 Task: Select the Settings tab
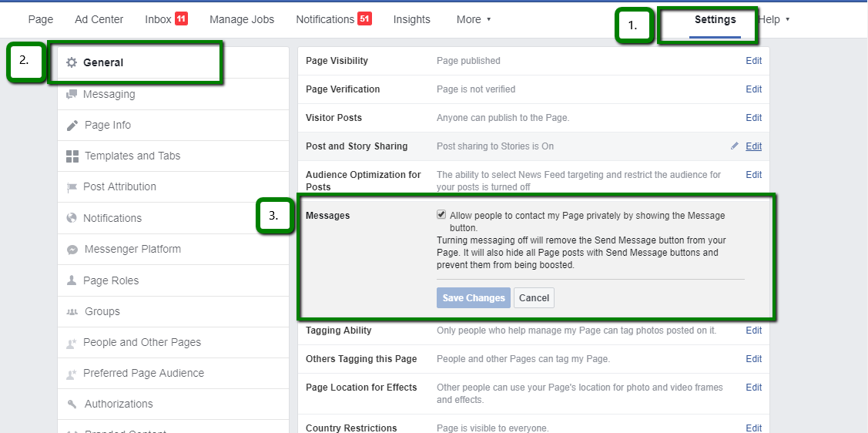pos(716,19)
